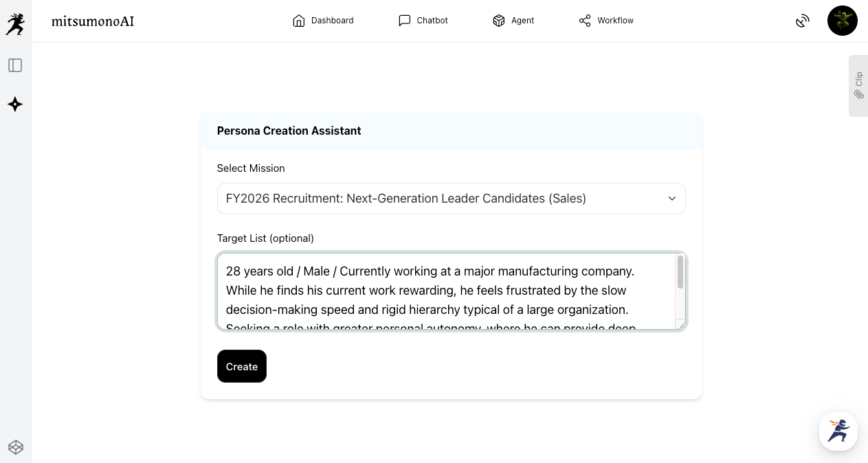Image resolution: width=868 pixels, height=463 pixels.
Task: Click the Select Mission chevron arrow
Action: click(x=671, y=199)
